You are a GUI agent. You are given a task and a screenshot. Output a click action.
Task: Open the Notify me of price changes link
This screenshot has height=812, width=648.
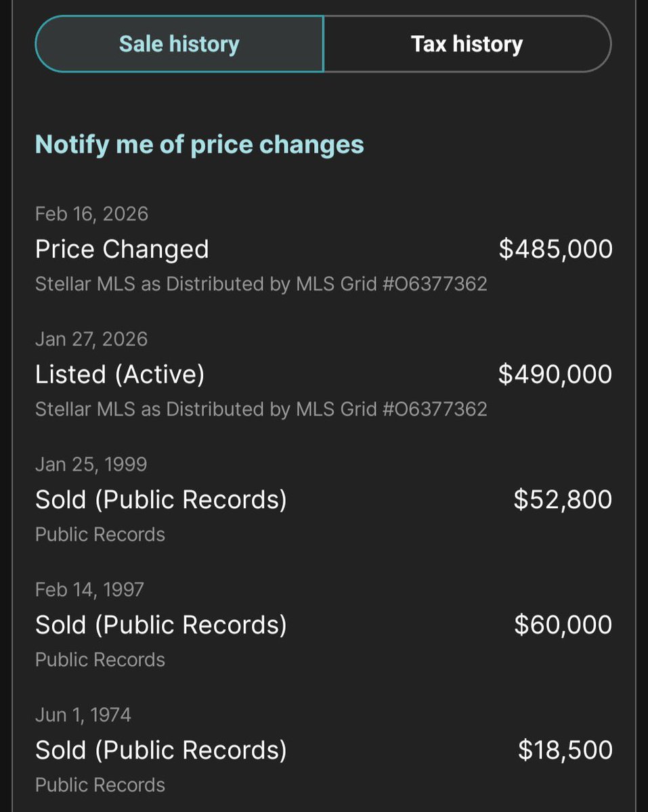pos(200,144)
